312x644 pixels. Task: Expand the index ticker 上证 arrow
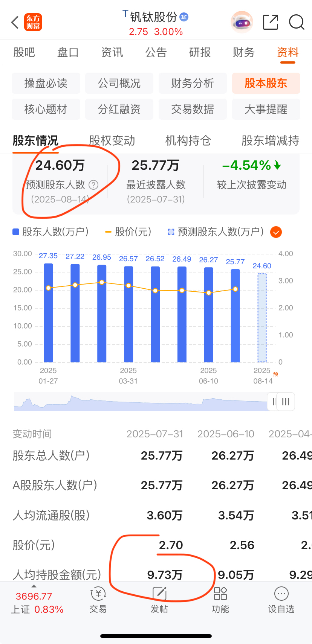coord(34,586)
